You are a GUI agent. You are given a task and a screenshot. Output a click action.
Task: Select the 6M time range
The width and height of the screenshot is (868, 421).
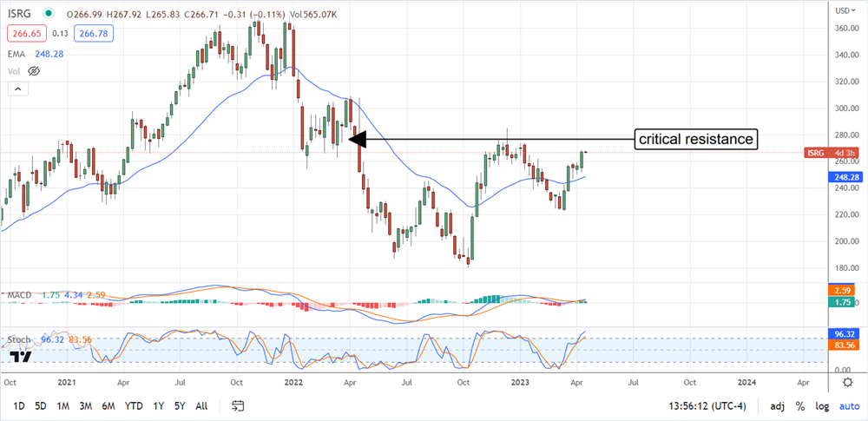[x=108, y=406]
